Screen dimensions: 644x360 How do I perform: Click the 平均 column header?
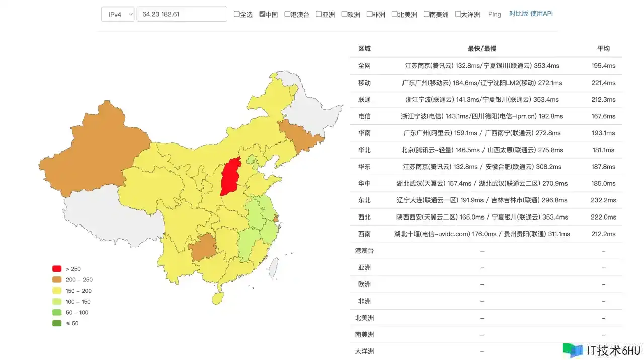tap(603, 48)
